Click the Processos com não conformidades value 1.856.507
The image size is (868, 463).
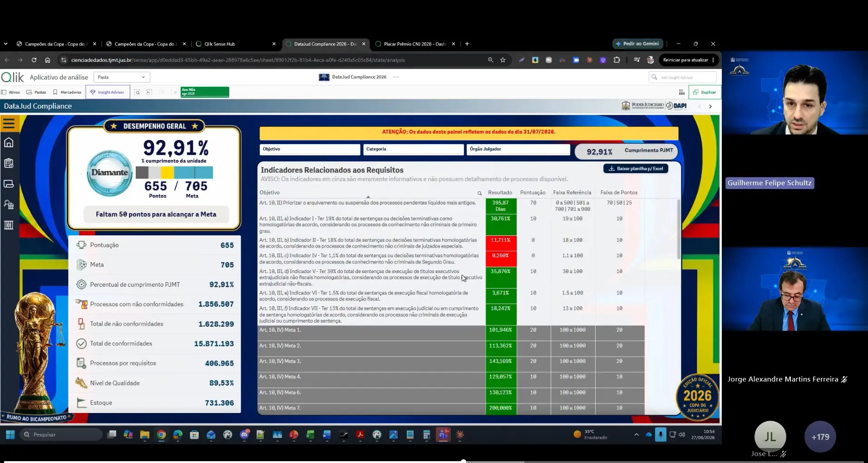click(x=216, y=304)
